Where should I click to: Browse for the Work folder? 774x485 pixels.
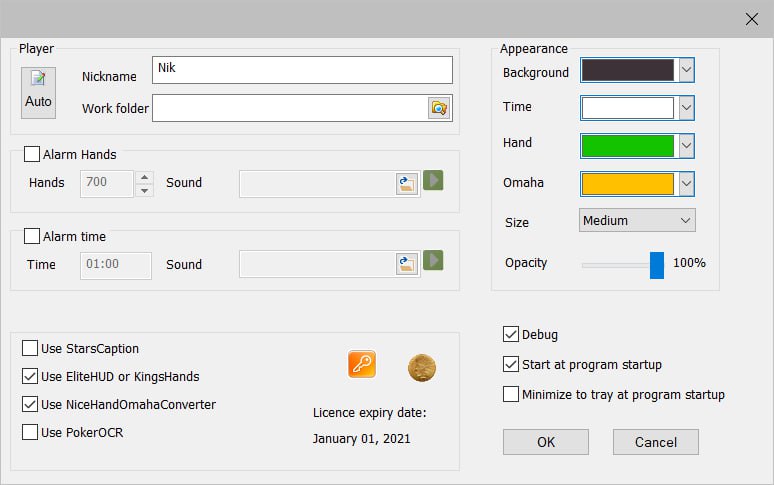click(x=439, y=108)
